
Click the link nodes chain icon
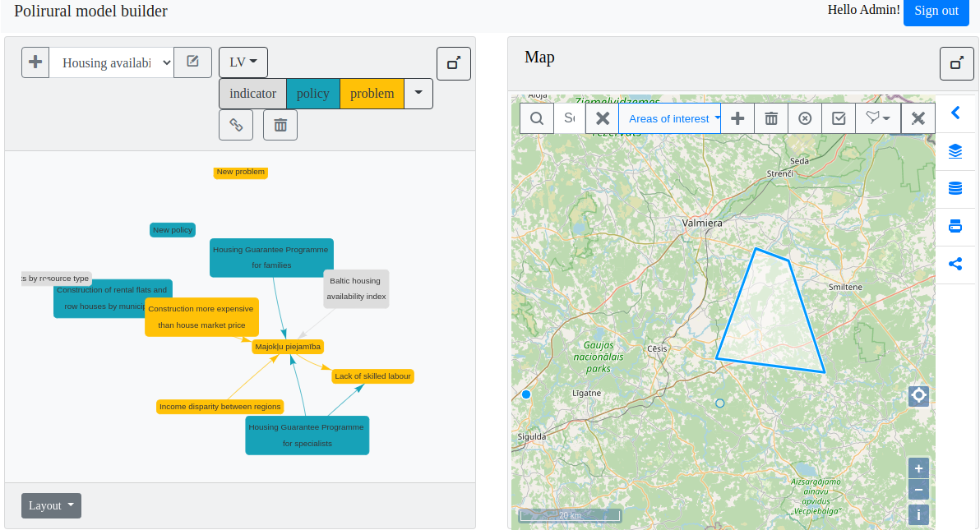coord(236,125)
